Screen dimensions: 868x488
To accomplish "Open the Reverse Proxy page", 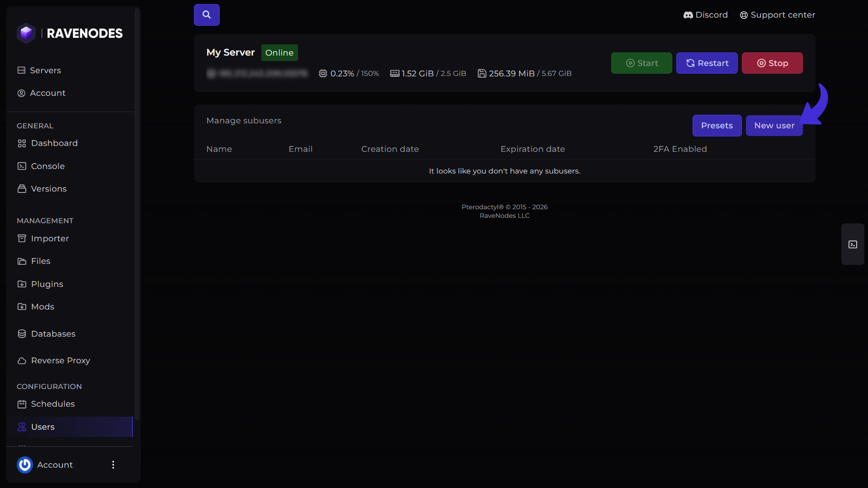I will coord(70,361).
